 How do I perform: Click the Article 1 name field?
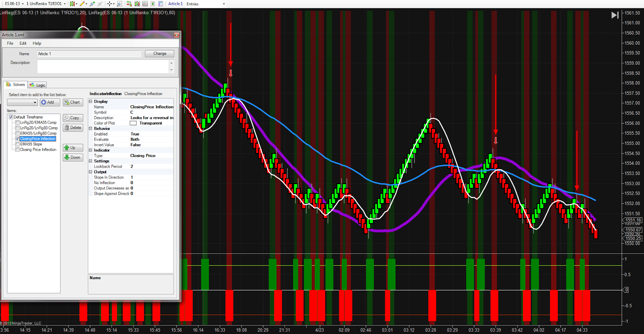(x=89, y=54)
